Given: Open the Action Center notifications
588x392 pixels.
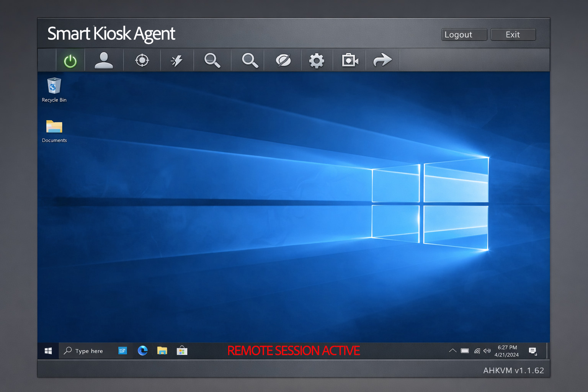Looking at the screenshot, I should pos(533,351).
